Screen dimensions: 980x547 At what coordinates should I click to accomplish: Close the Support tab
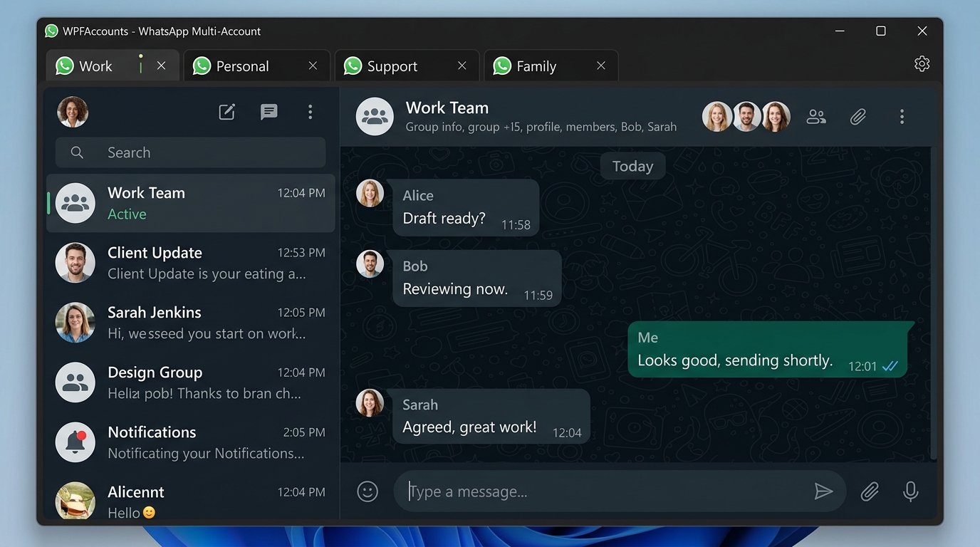click(462, 66)
